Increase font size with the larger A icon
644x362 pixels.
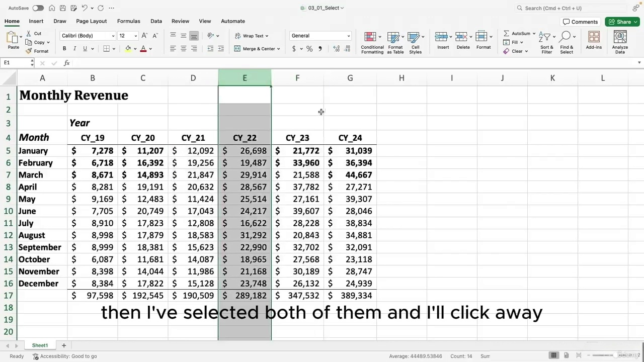tap(144, 36)
